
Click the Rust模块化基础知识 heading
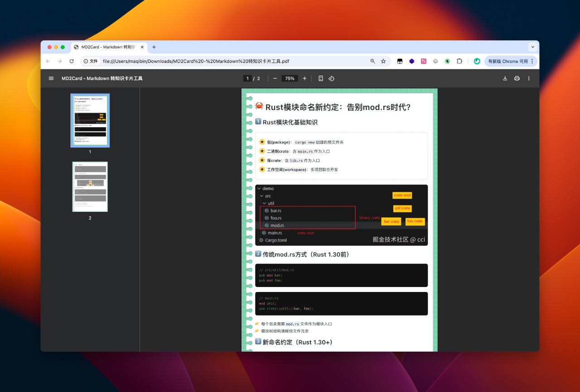286,122
